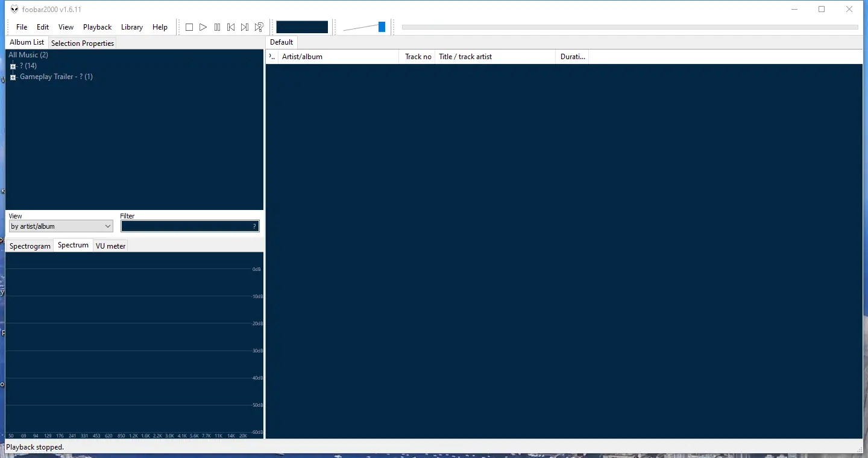Viewport: 868px width, 458px height.
Task: Open the File menu
Action: 22,27
